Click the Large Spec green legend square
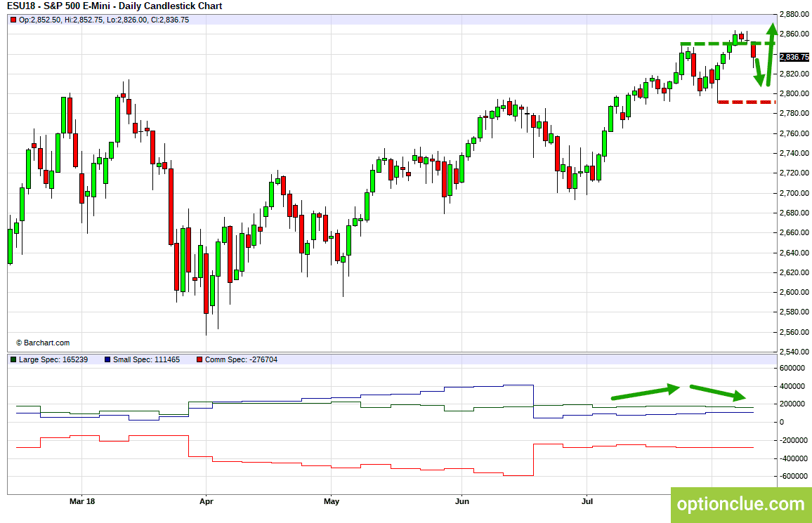Image resolution: width=812 pixels, height=523 pixels. [x=13, y=359]
